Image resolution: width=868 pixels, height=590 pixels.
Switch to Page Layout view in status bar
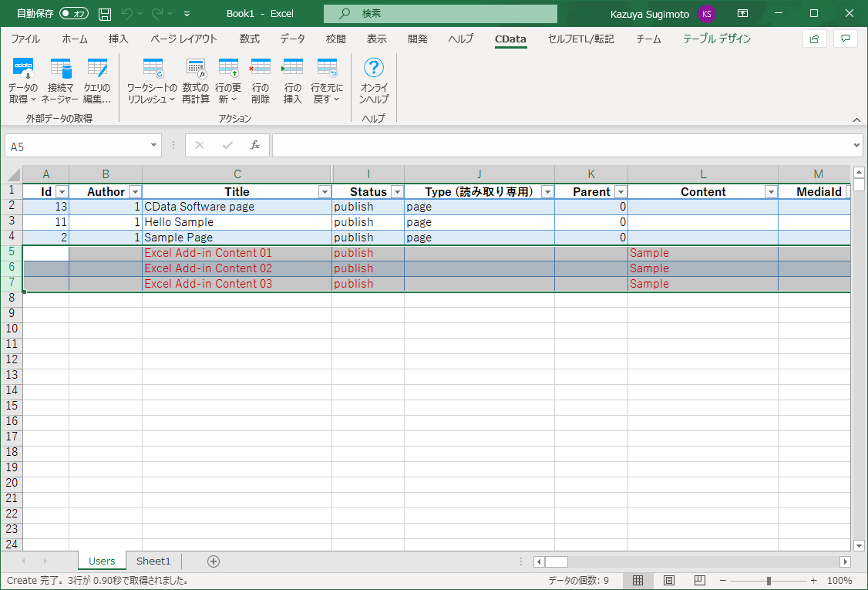click(x=668, y=581)
